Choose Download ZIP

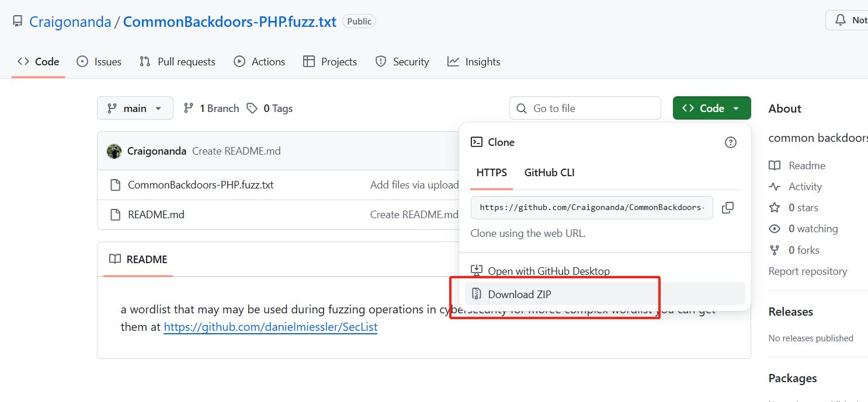[x=605, y=294]
